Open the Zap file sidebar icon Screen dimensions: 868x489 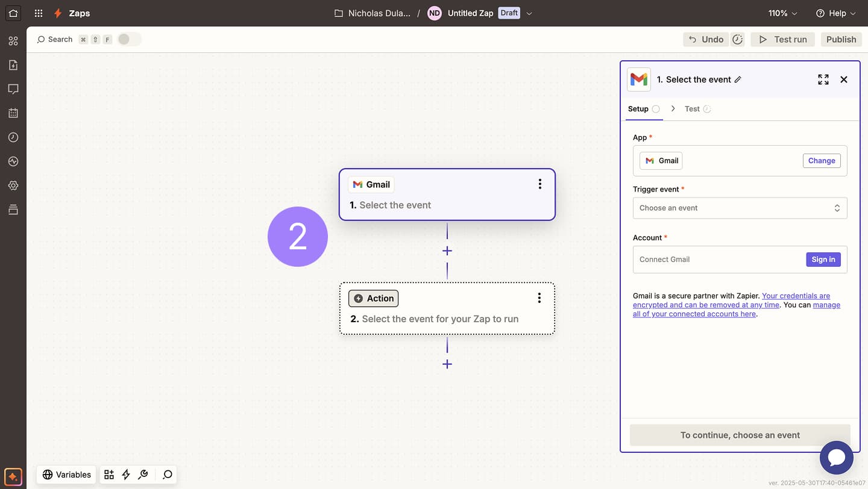13,65
